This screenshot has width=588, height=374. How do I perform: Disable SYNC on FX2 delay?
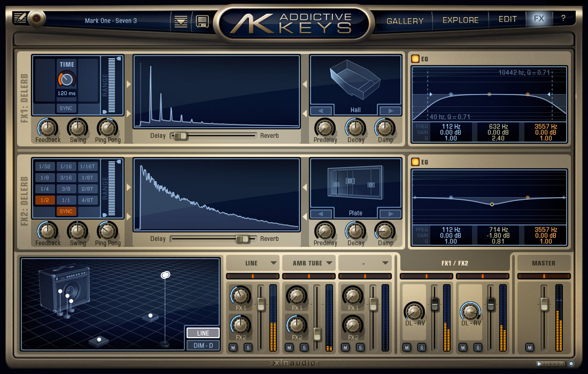pyautogui.click(x=66, y=211)
